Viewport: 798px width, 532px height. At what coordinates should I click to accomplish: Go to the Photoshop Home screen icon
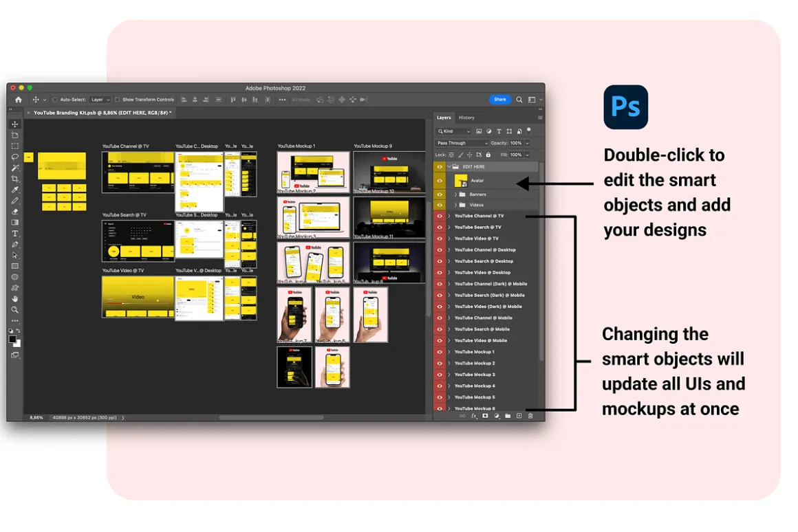pyautogui.click(x=19, y=100)
